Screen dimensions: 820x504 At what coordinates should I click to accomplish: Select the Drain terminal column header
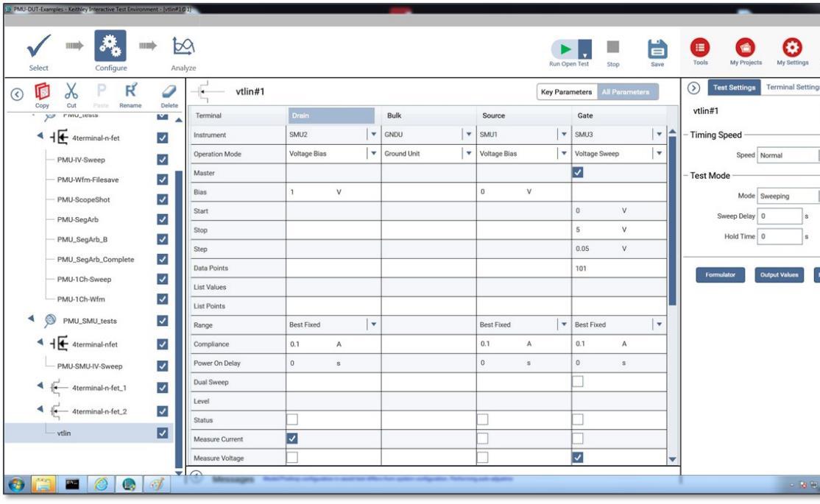coord(331,116)
